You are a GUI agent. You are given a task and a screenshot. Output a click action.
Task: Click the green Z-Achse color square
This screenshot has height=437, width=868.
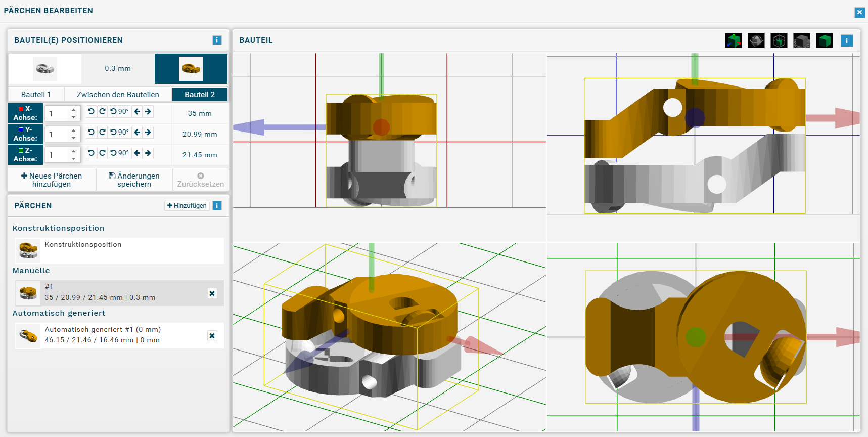(21, 150)
